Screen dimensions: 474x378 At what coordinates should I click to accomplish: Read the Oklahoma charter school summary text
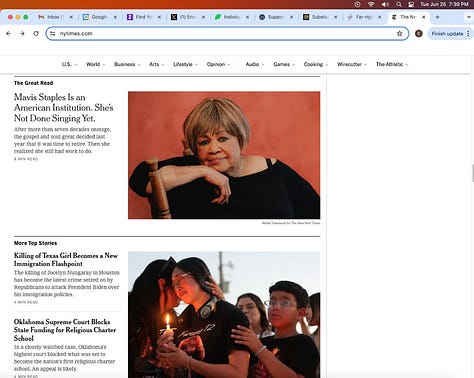(x=64, y=358)
